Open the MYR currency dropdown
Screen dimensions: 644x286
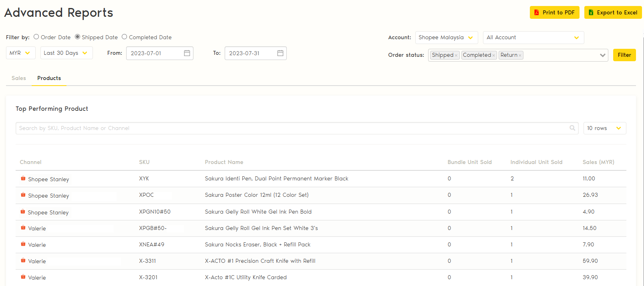click(x=21, y=53)
